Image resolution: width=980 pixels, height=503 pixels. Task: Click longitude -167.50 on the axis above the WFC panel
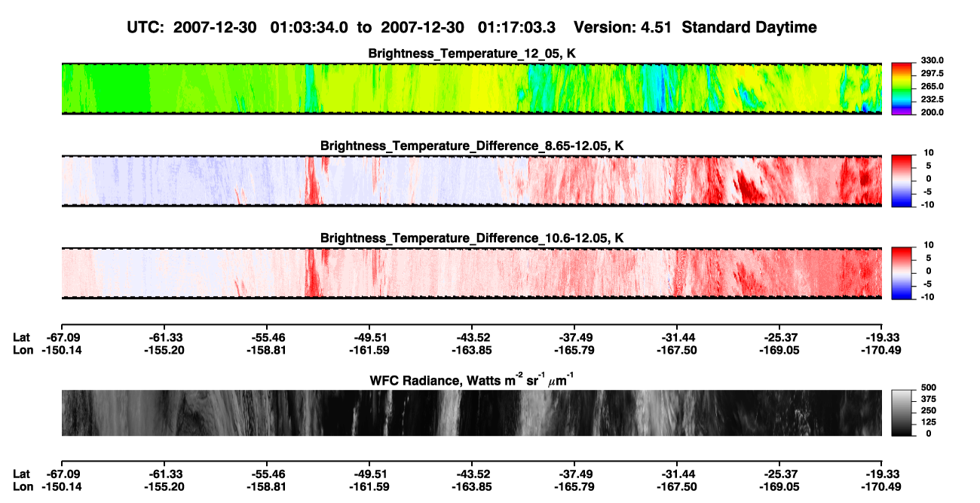[677, 350]
